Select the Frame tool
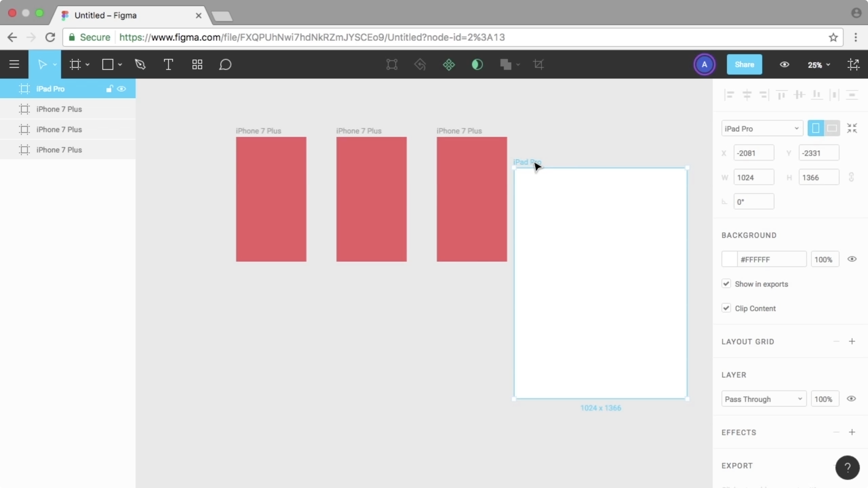 pos(75,64)
